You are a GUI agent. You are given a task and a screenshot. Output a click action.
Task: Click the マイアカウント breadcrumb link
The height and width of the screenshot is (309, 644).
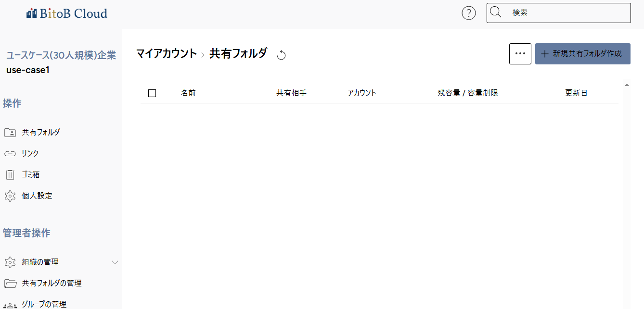tap(167, 54)
